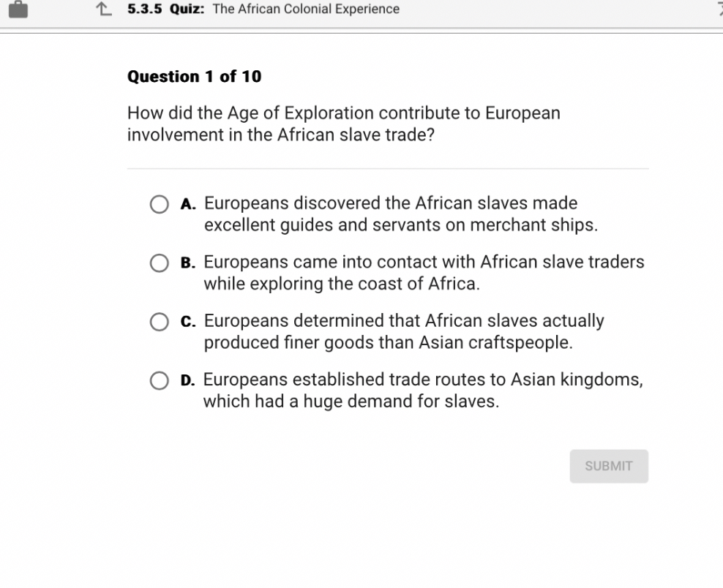Choose answer D about Asian kingdoms
Viewport: 723px width, 588px height.
point(159,380)
